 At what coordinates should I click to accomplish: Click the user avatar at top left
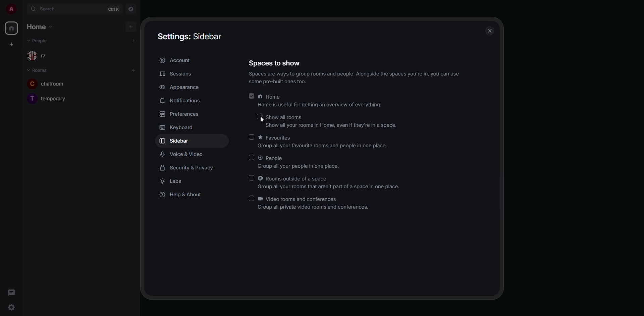(11, 9)
